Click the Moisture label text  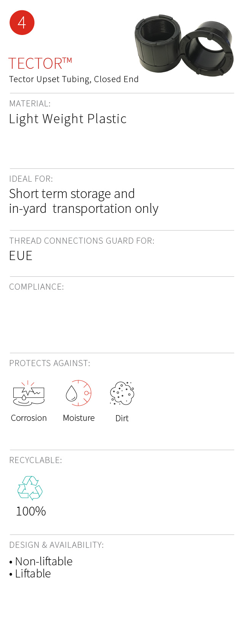point(79,418)
